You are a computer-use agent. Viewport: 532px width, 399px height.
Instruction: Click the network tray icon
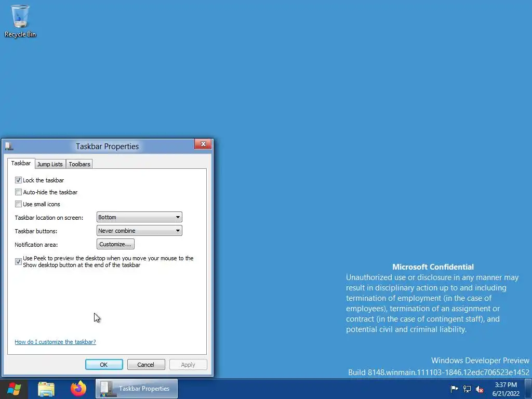pyautogui.click(x=467, y=389)
